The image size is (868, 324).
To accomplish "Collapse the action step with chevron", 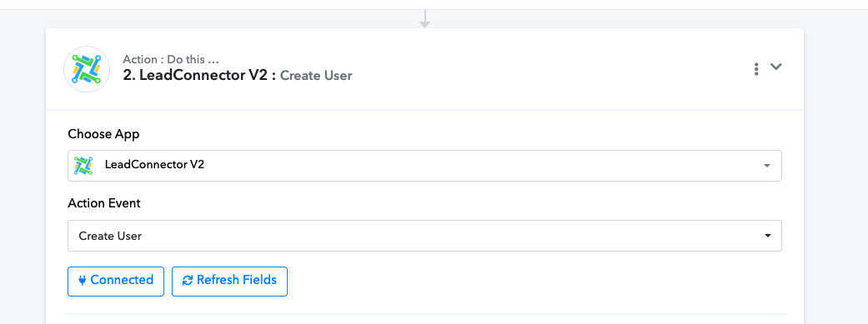I will pos(776,67).
